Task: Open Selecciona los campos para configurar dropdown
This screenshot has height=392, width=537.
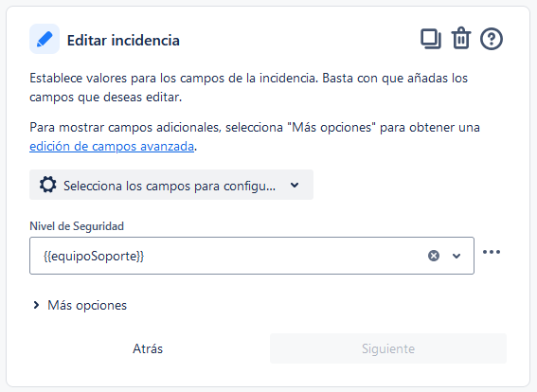Action: click(171, 185)
